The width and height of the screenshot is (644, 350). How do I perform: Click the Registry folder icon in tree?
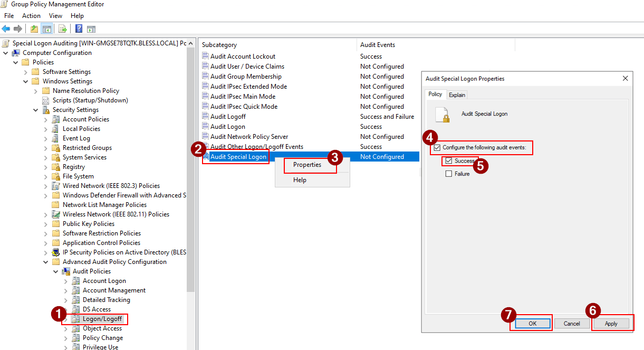[56, 167]
